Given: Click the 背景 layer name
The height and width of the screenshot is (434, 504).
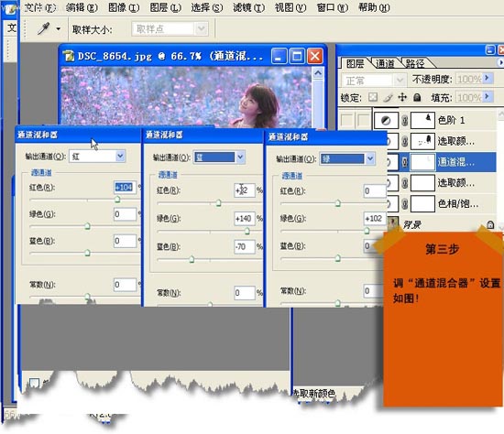Looking at the screenshot, I should 412,225.
